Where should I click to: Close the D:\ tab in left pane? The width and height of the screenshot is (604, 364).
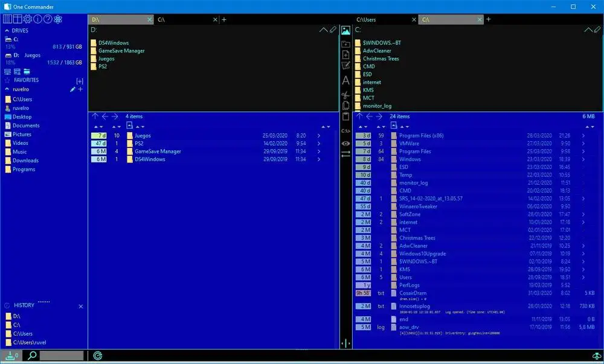(150, 20)
